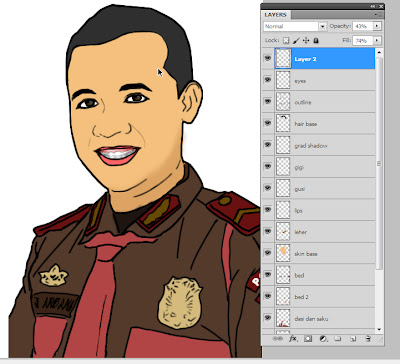Select the hair base layer name
The width and height of the screenshot is (400, 364).
coord(306,124)
